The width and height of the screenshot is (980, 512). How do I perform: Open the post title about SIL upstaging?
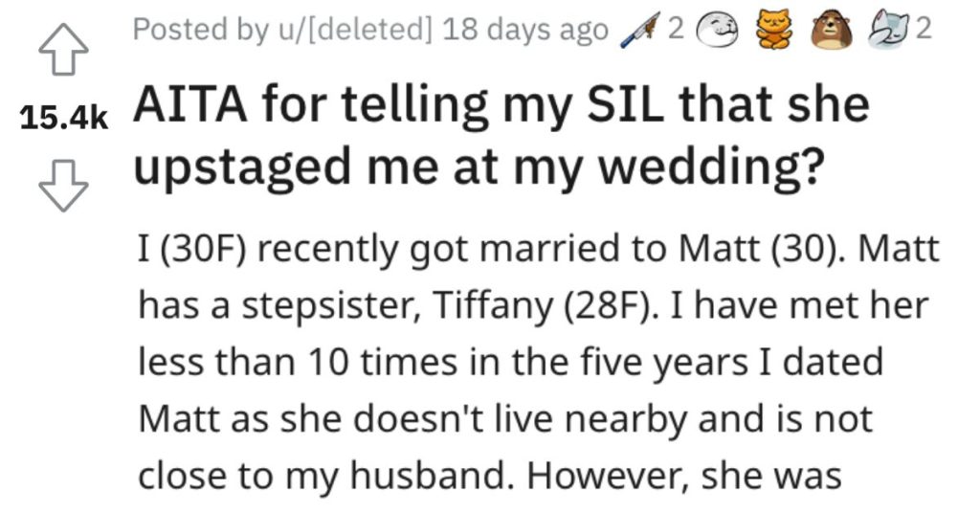[x=501, y=136]
